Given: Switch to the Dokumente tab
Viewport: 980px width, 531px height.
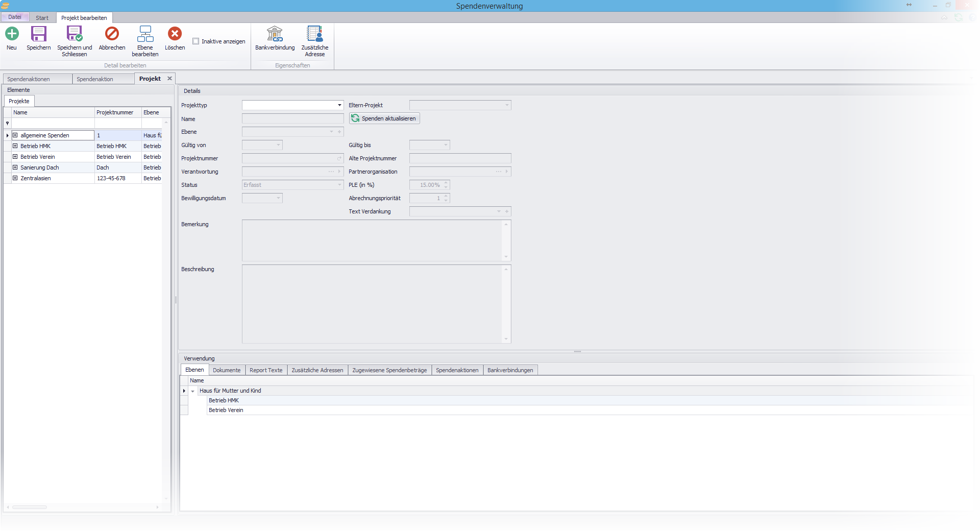Looking at the screenshot, I should [x=227, y=370].
